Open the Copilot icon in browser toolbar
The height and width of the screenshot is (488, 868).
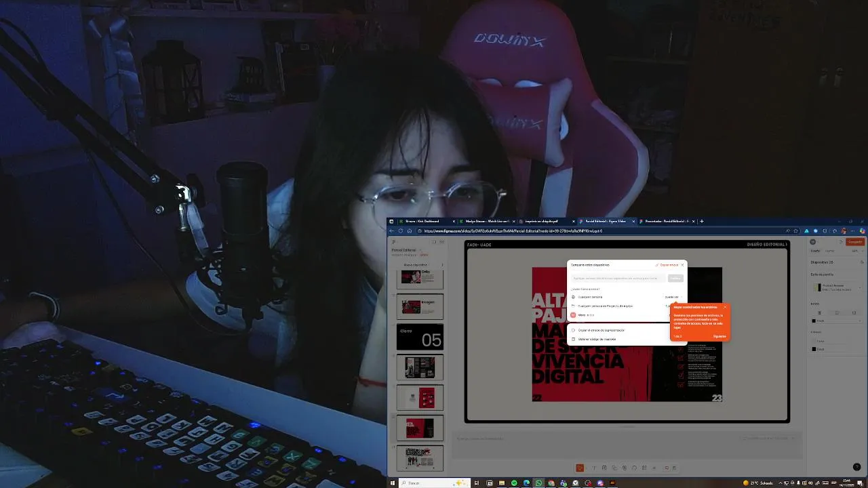coord(863,230)
